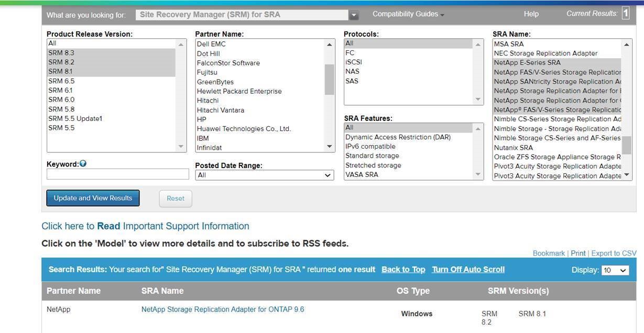Screen dimensions: 644x333
Task: Click Partner Name list scrollbar thumb
Action: (x=330, y=80)
